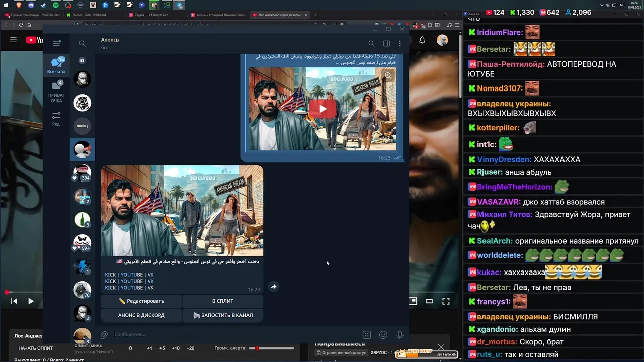Click НАЧАТЬ СПЛИТ in the browser panel

pos(36,348)
